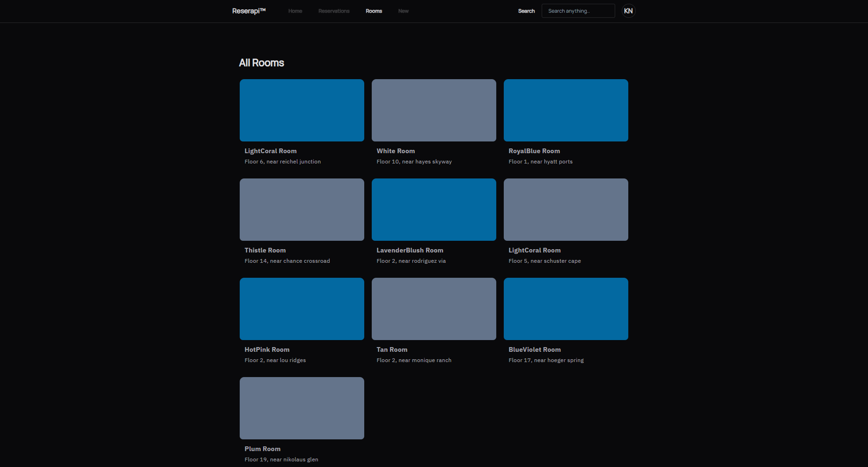Focus the Search anything input field
The image size is (868, 467).
[578, 11]
